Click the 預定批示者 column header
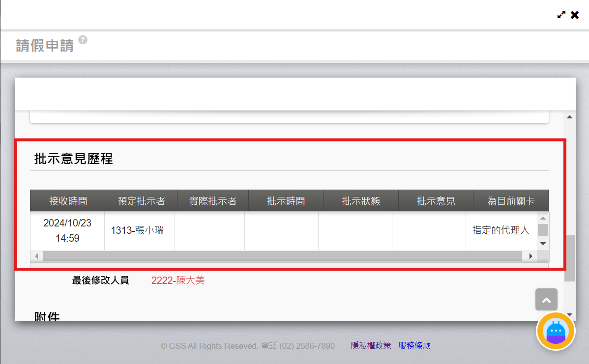The width and height of the screenshot is (589, 364). click(x=141, y=201)
